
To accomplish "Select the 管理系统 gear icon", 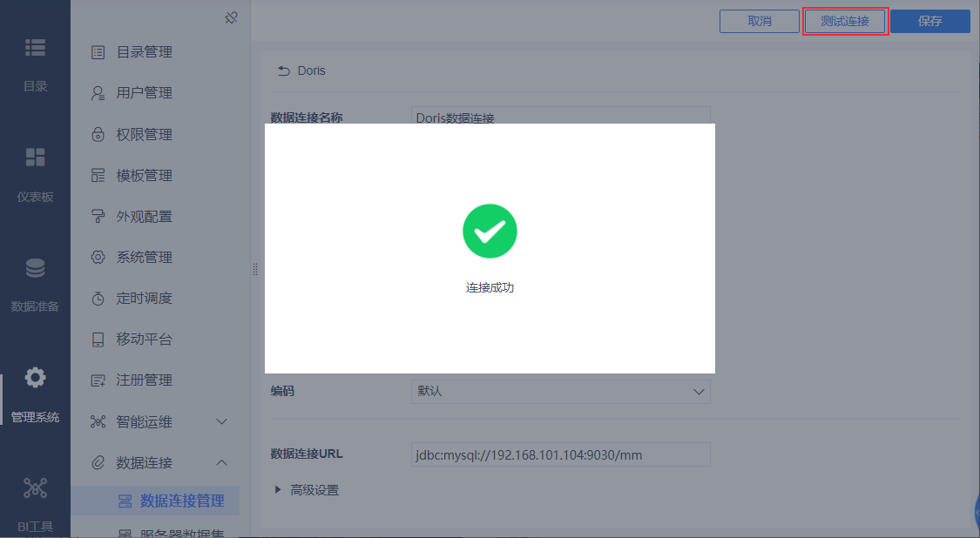I will point(35,378).
